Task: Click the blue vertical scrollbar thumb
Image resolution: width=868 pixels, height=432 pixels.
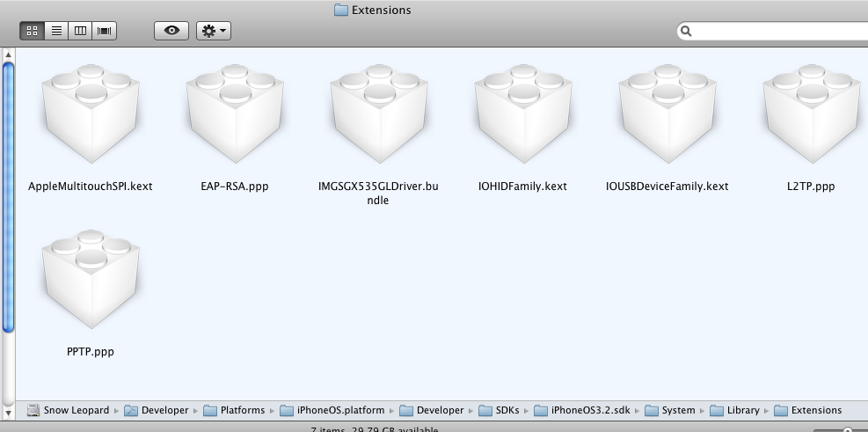Action: click(8, 197)
